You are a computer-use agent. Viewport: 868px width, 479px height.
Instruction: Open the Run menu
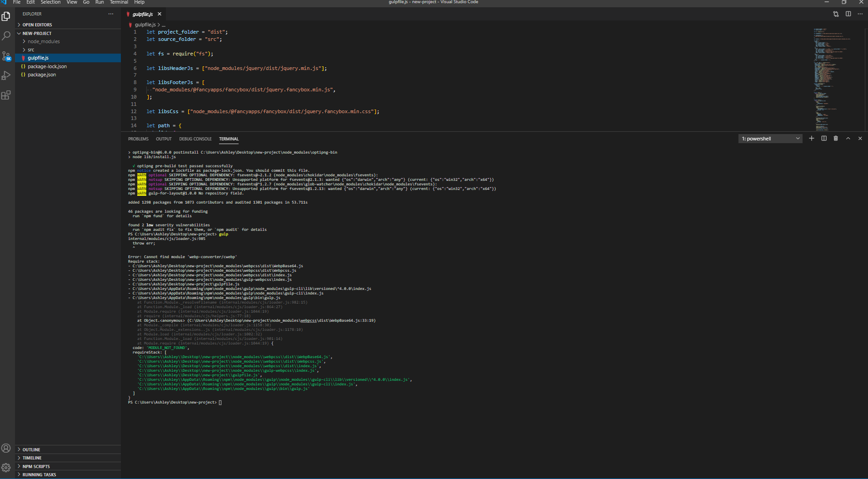[100, 2]
